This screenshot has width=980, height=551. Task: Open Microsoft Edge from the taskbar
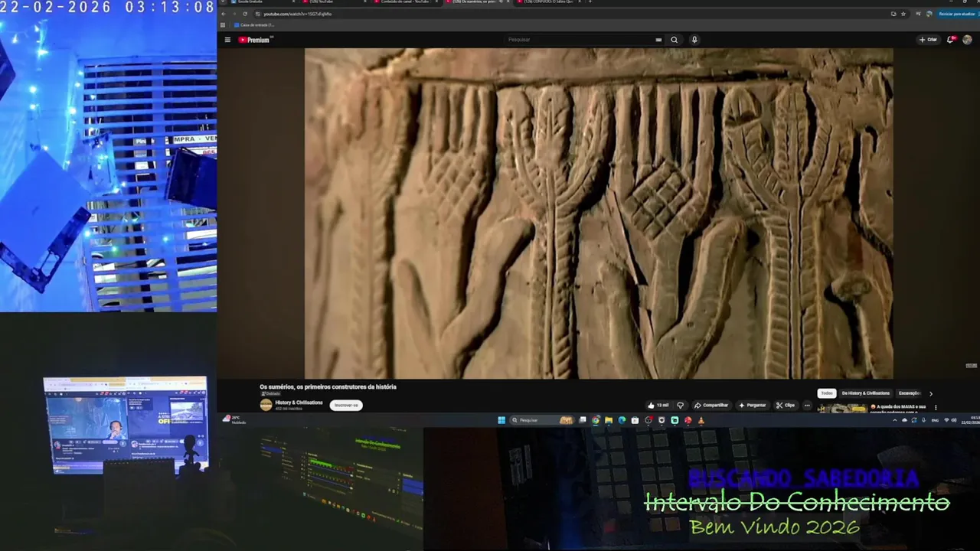[x=622, y=420]
